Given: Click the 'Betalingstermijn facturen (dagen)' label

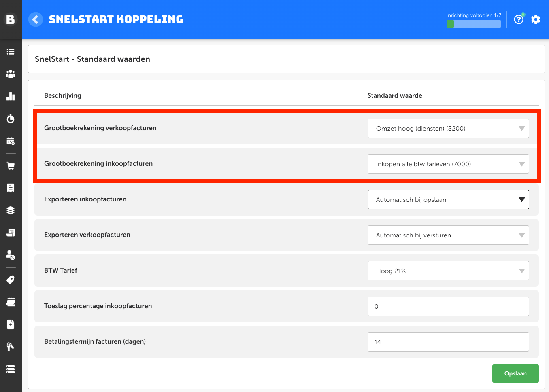Looking at the screenshot, I should 95,341.
